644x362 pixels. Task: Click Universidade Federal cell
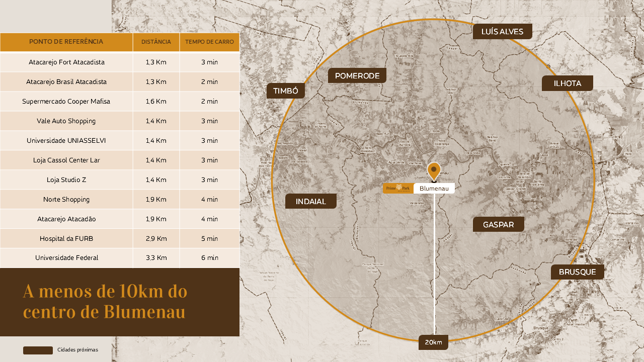click(66, 258)
